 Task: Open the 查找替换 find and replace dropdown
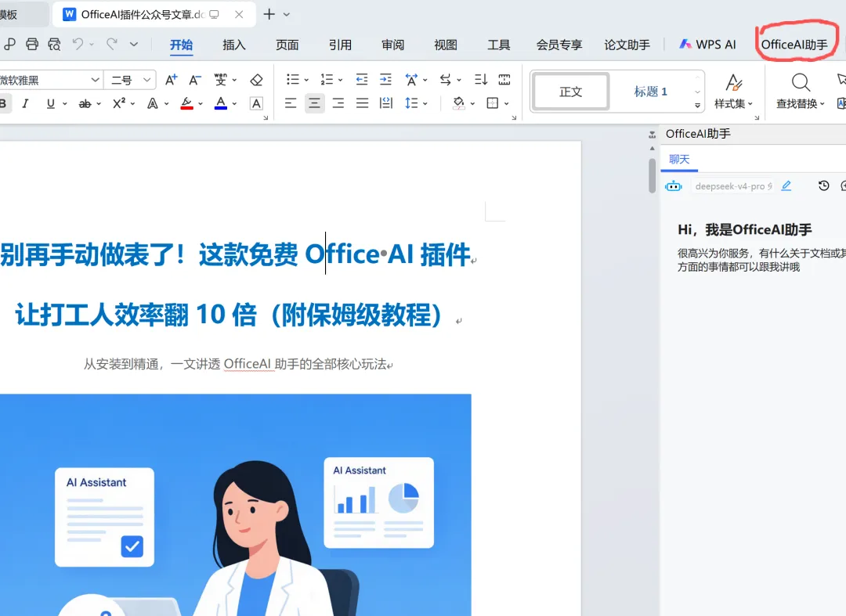(800, 91)
